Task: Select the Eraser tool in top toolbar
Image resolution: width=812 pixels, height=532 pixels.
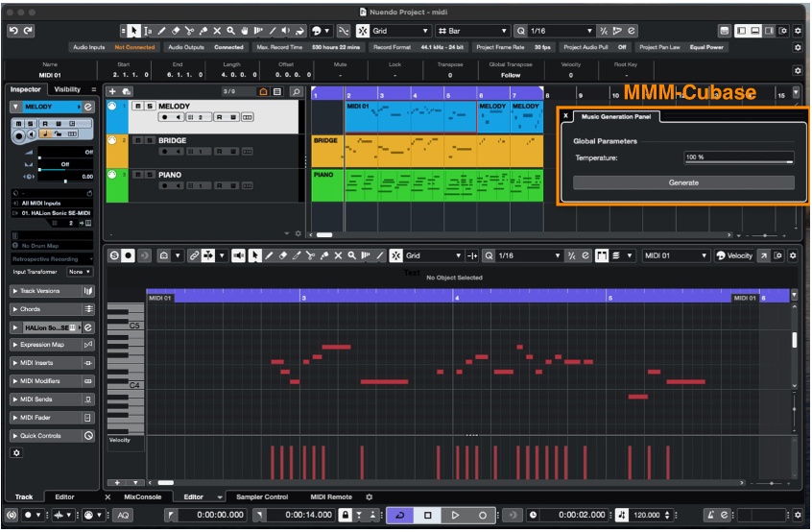Action: point(175,31)
